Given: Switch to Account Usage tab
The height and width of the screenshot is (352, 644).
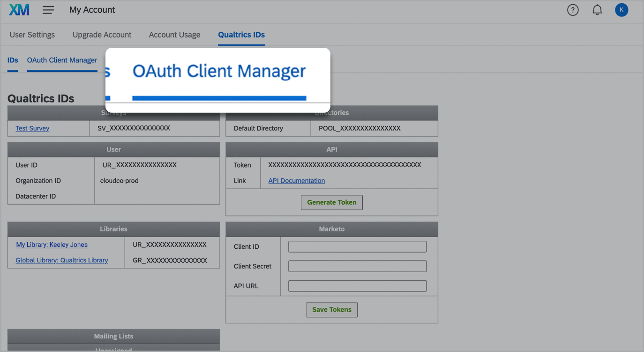Looking at the screenshot, I should (x=174, y=35).
